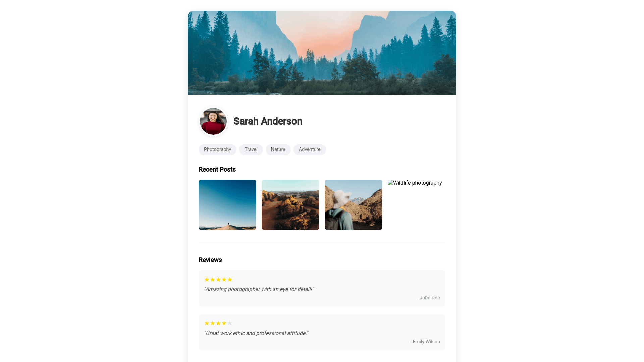Open the blue sky dune post thumbnail

[x=227, y=205]
